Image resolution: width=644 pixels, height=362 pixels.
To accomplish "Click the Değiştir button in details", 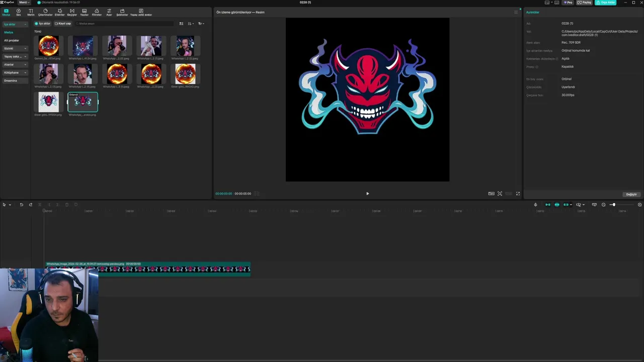I will (x=631, y=194).
